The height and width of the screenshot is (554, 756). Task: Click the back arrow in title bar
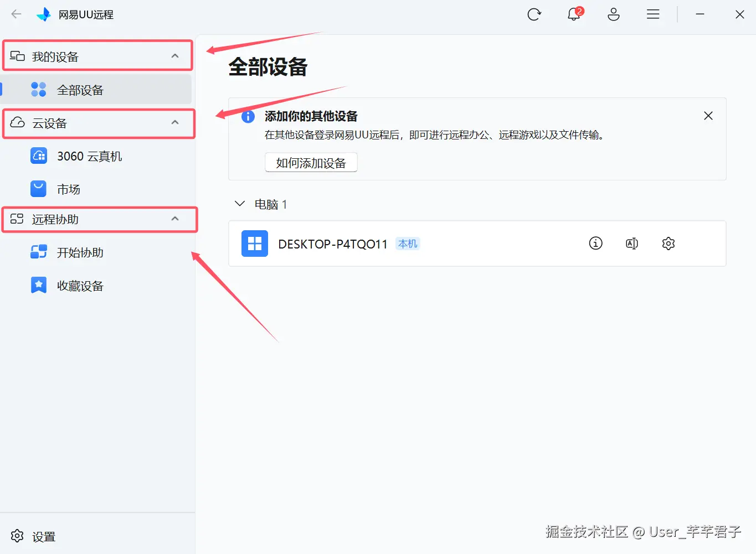(x=16, y=14)
